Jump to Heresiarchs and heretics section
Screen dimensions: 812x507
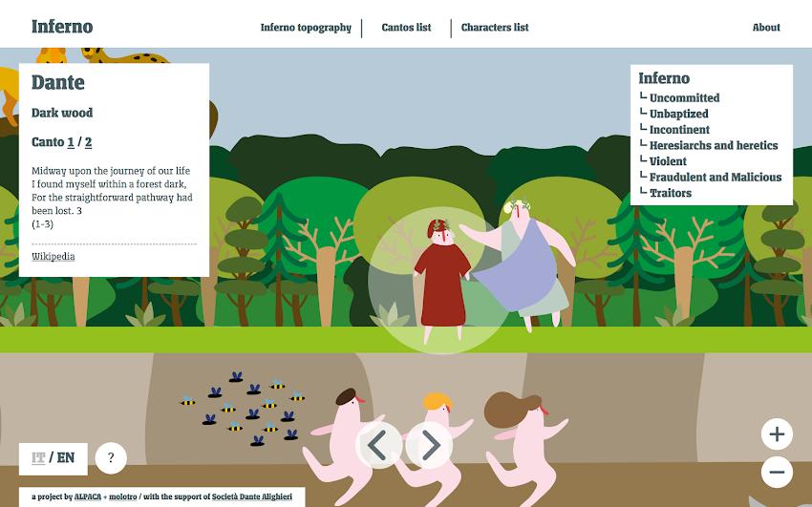pos(713,145)
